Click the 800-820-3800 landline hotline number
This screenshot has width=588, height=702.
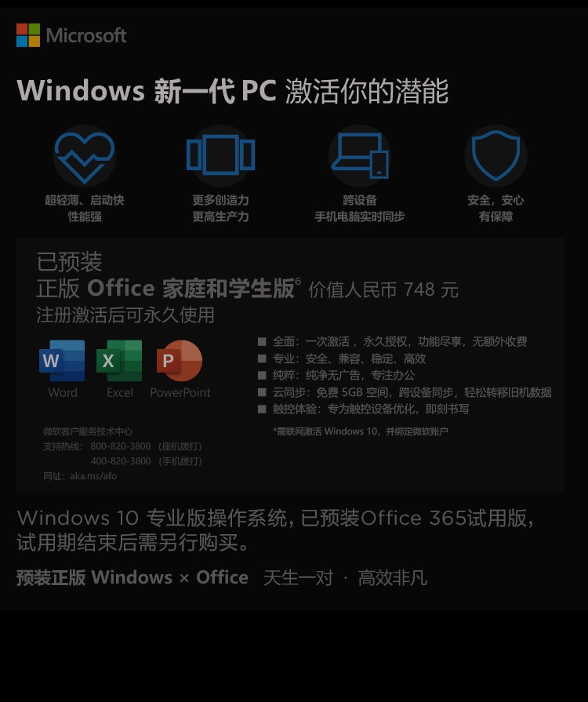click(x=121, y=446)
